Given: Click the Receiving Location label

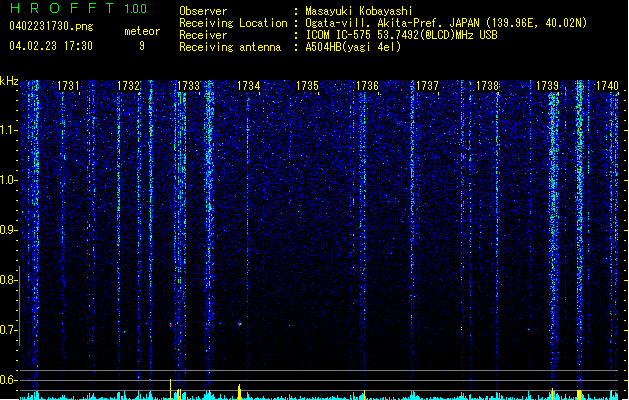Looking at the screenshot, I should [x=233, y=23].
